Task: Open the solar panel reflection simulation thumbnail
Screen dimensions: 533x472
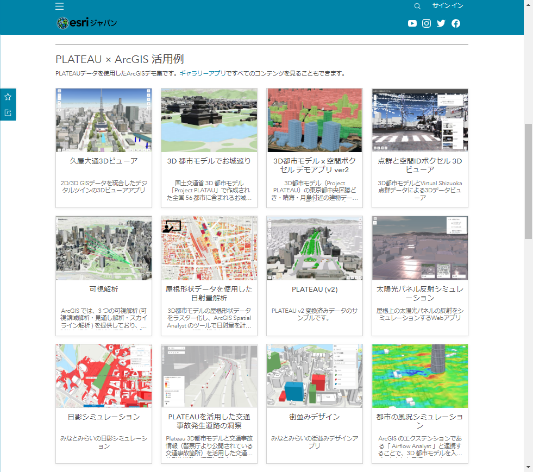Action: tap(420, 248)
